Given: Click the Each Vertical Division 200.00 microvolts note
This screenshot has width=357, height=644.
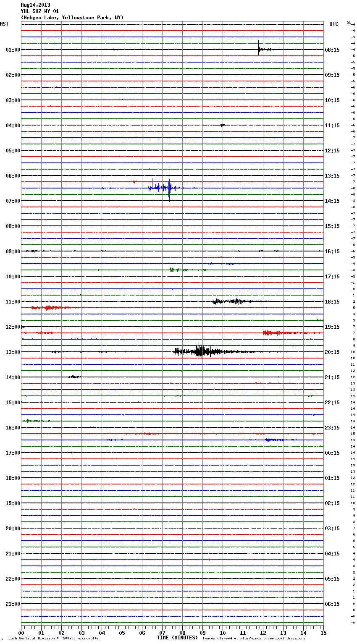Looking at the screenshot, I should pos(53,639).
